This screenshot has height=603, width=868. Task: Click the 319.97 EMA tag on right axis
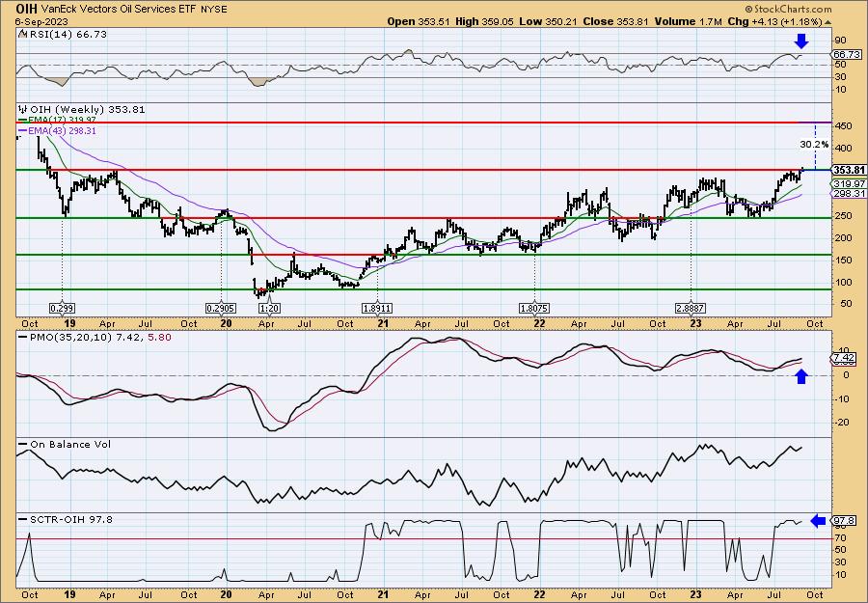click(849, 183)
